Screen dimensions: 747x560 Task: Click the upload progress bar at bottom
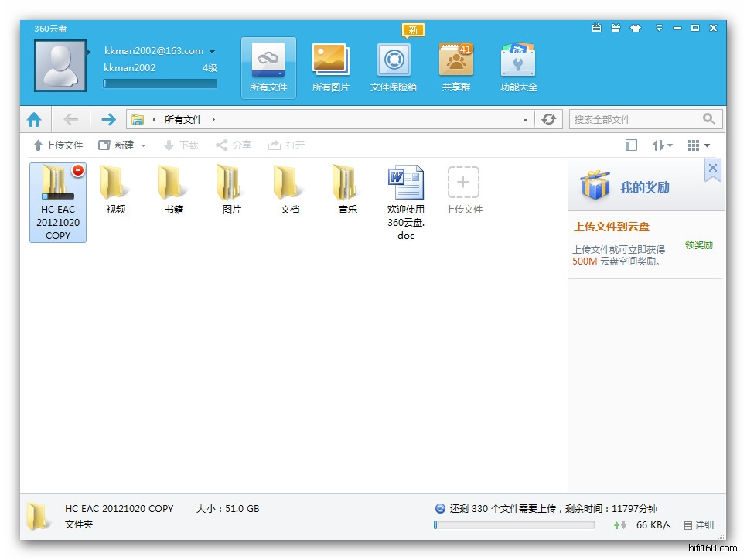(513, 525)
